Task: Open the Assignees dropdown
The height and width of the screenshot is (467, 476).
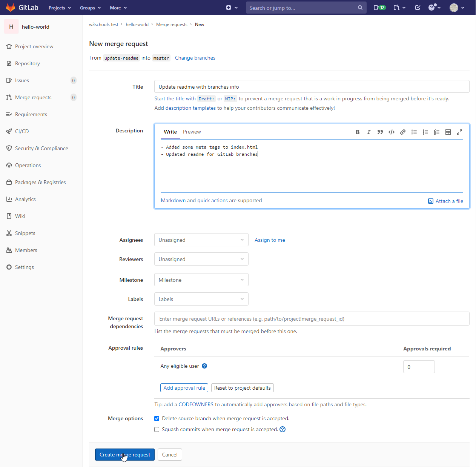Action: [x=201, y=240]
